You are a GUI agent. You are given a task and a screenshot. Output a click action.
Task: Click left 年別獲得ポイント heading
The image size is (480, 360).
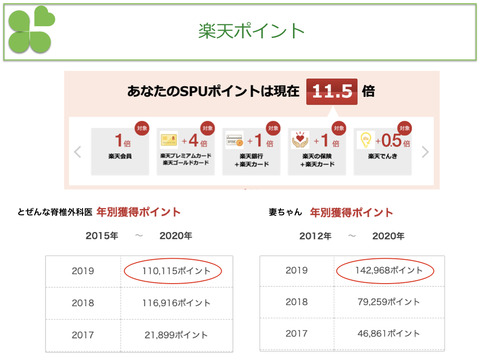(139, 212)
